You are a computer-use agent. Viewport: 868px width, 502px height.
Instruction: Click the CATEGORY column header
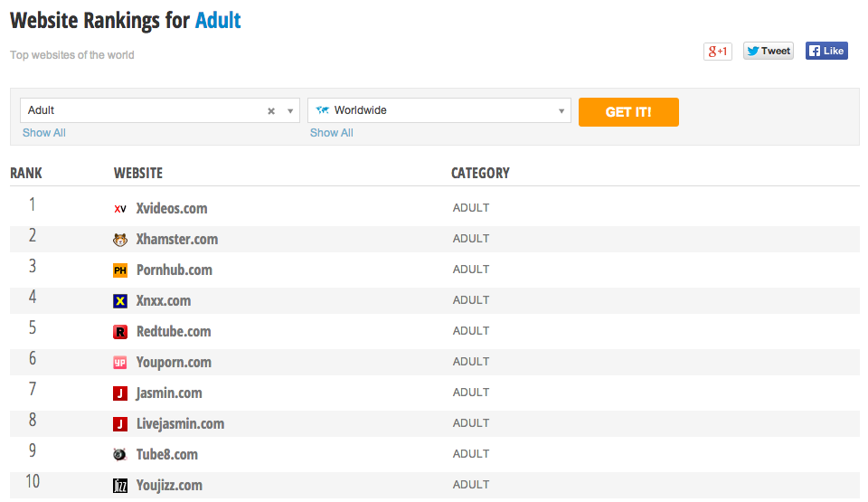[480, 173]
